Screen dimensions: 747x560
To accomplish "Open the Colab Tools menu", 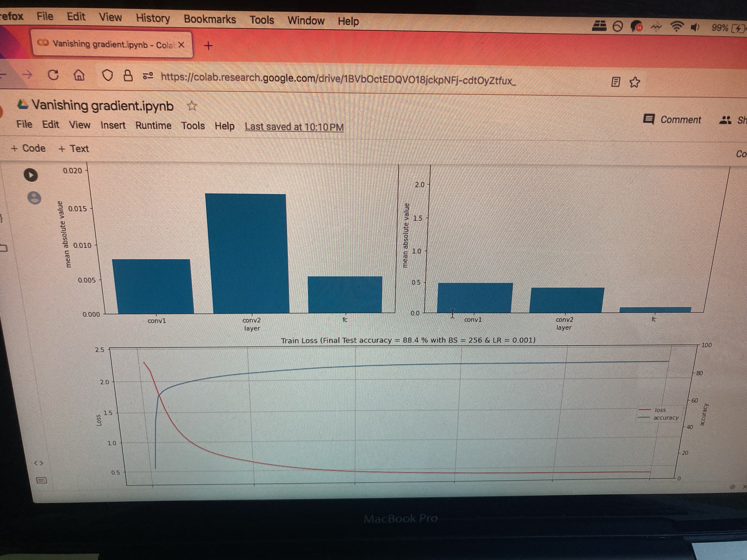I will click(193, 126).
